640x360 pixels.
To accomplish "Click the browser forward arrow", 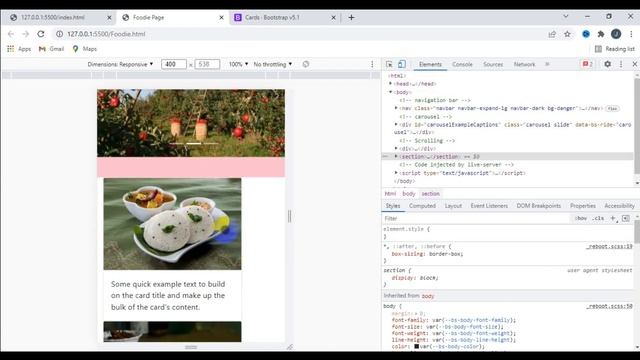I will pyautogui.click(x=26, y=34).
